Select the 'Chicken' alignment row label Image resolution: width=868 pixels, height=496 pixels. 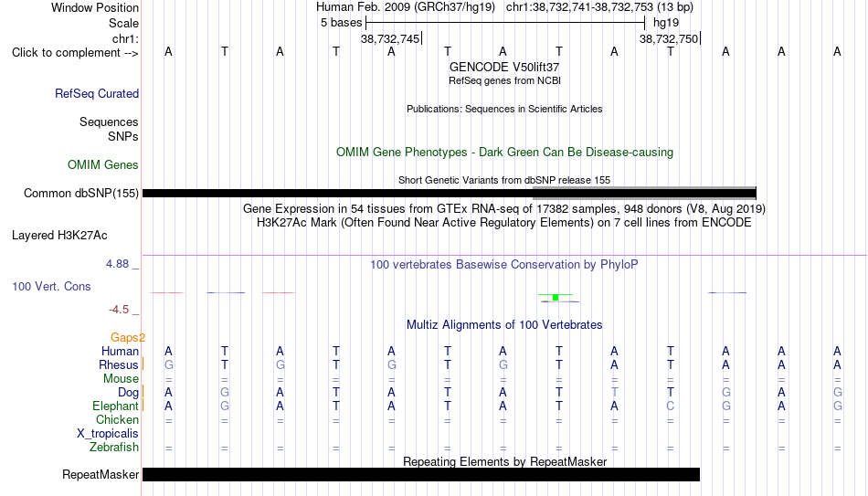tap(117, 419)
